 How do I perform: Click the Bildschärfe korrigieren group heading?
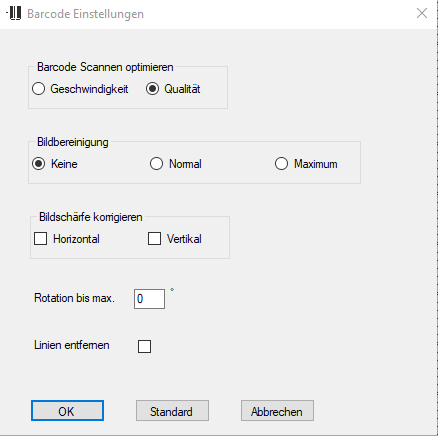coord(91,217)
